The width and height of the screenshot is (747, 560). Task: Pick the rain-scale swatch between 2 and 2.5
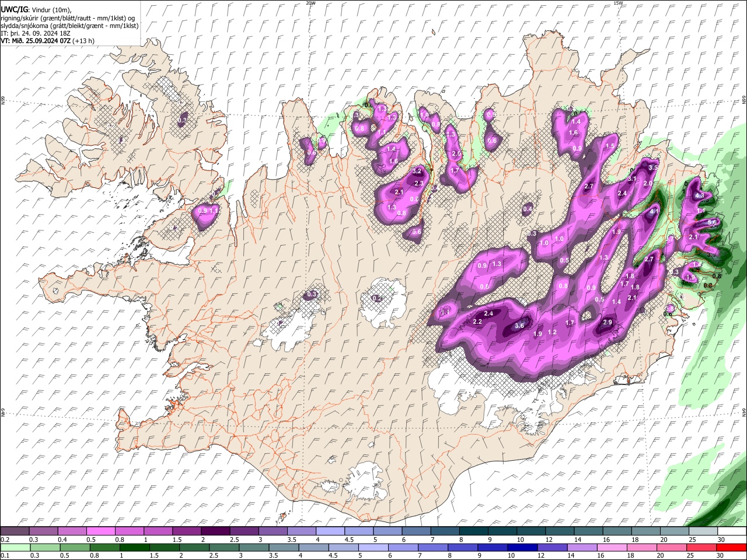194,547
